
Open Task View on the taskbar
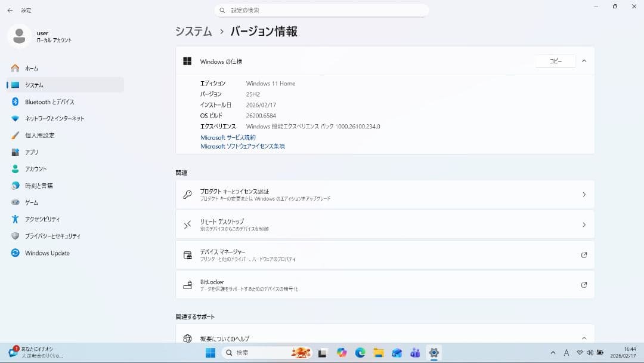323,353
